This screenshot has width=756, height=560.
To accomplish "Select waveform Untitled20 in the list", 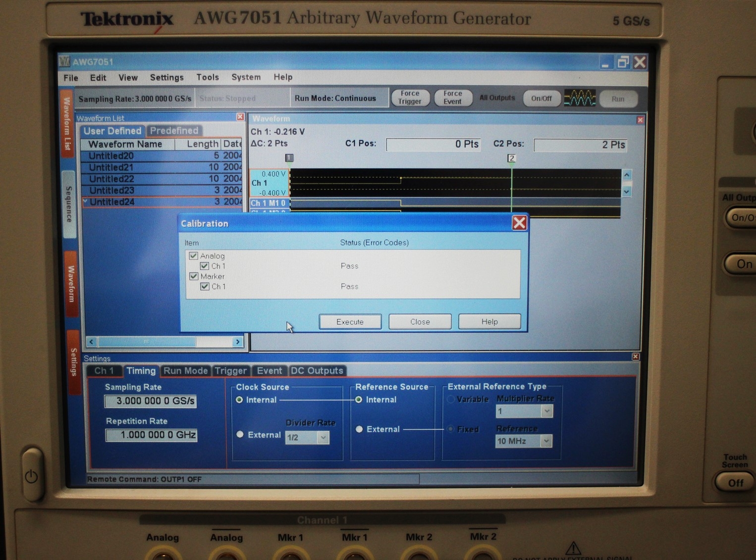I will (162, 155).
